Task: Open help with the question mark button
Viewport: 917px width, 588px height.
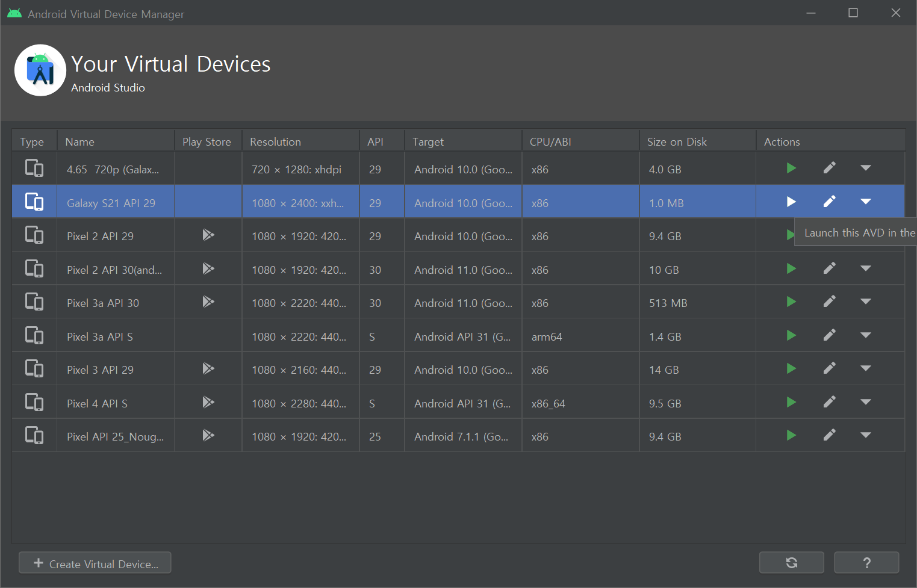Action: (x=866, y=563)
